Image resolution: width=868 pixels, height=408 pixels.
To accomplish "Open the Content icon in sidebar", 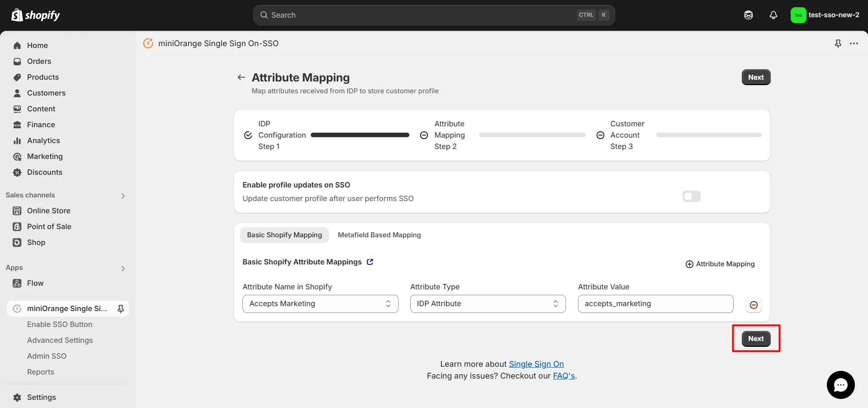I will 17,109.
